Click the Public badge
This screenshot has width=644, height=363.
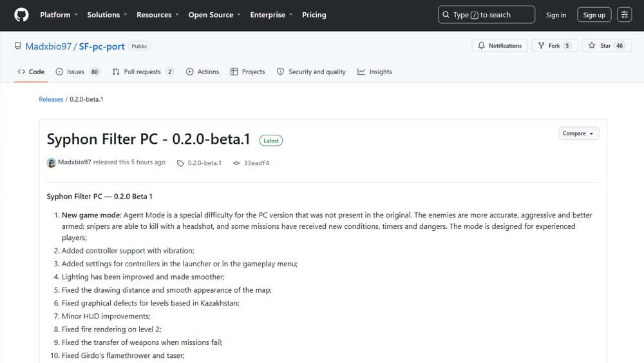(x=139, y=46)
